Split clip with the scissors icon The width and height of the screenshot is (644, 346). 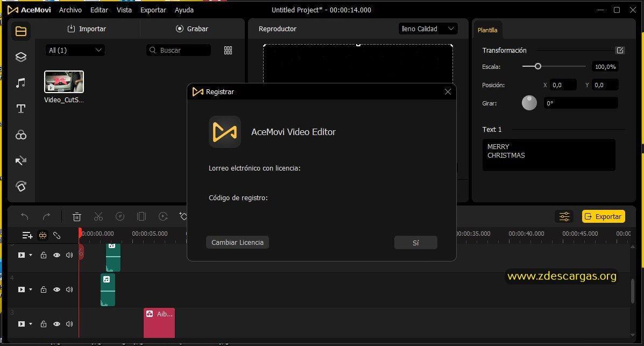tap(98, 216)
